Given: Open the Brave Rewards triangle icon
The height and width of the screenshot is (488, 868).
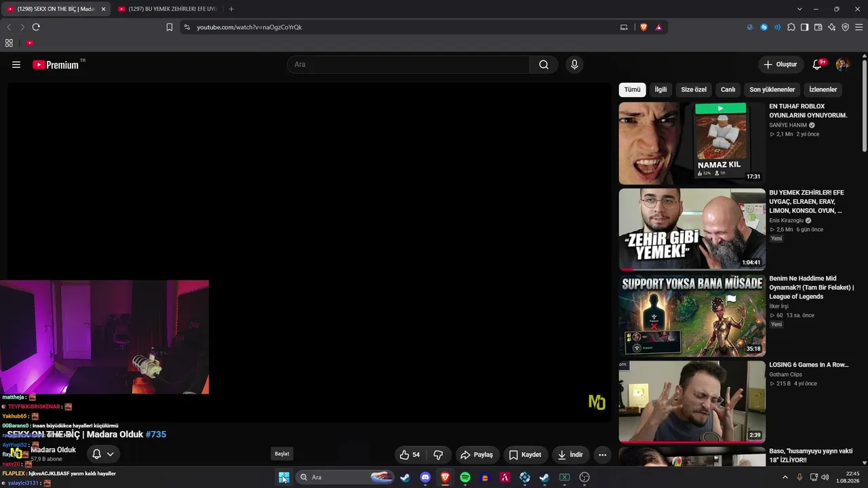Looking at the screenshot, I should (658, 27).
